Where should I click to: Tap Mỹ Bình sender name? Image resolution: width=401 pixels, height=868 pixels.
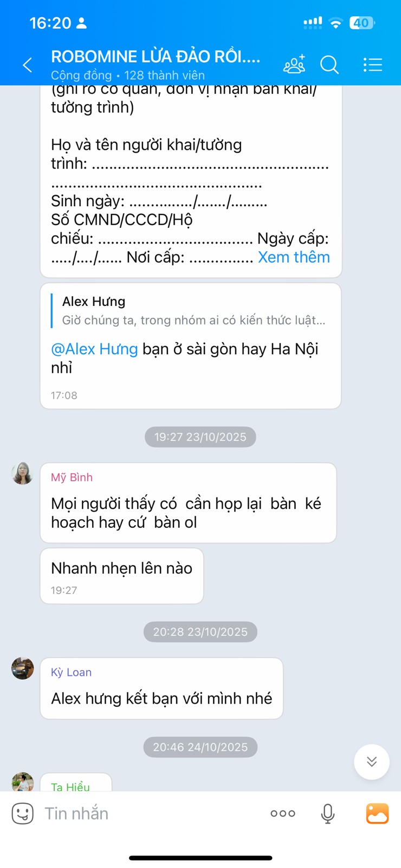(72, 477)
